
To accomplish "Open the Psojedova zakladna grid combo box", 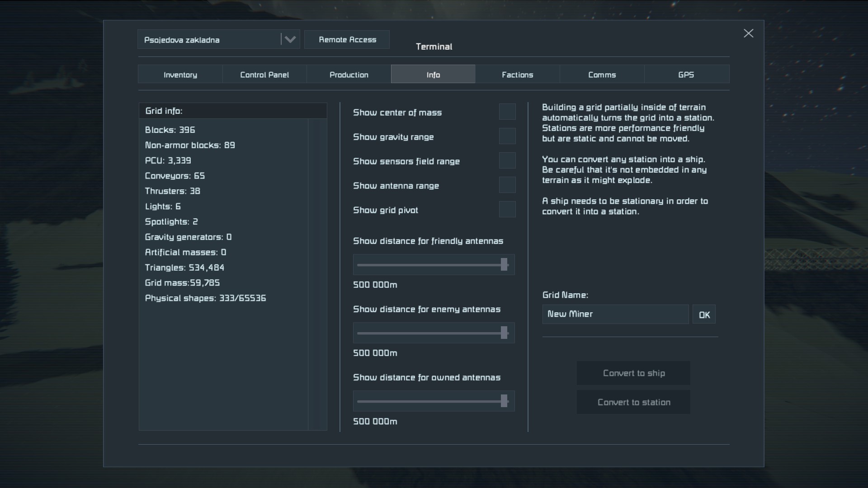I will (209, 40).
